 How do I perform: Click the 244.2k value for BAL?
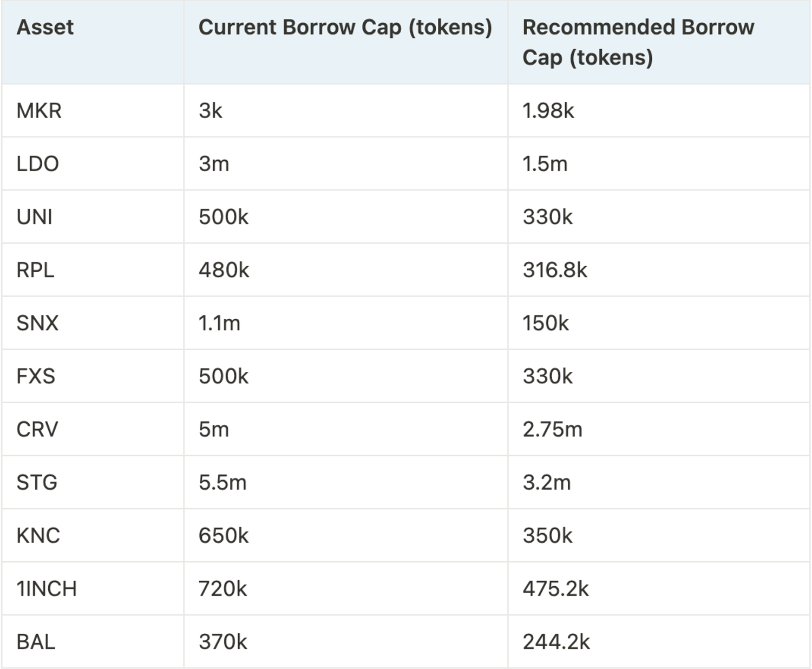[x=556, y=641]
